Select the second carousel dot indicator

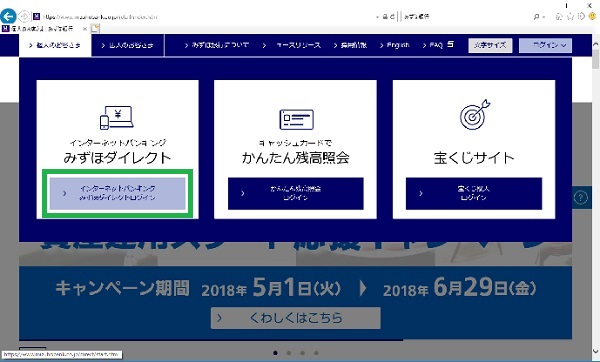289,353
